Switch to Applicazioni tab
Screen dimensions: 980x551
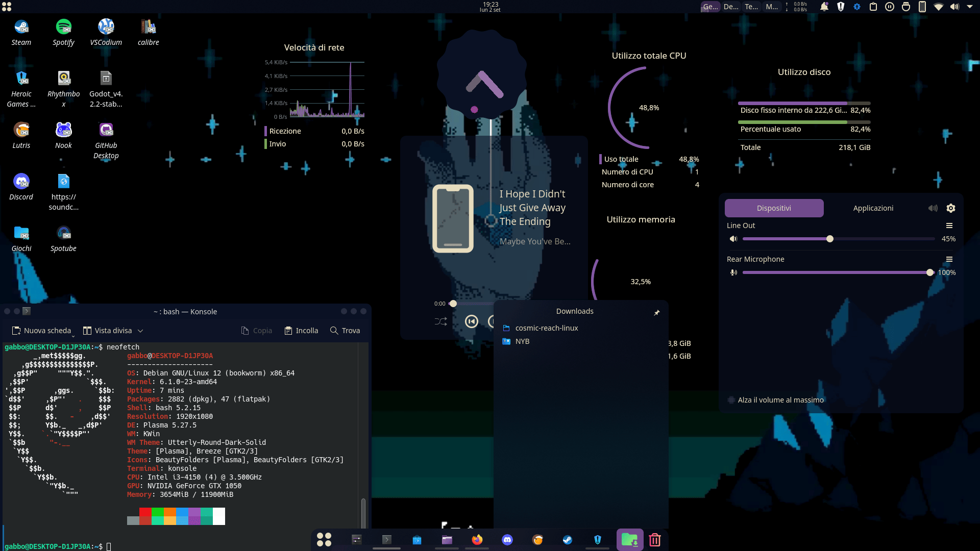[873, 208]
